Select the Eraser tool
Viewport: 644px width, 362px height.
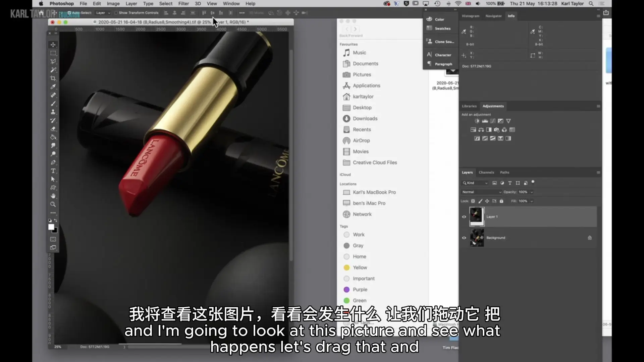53,129
